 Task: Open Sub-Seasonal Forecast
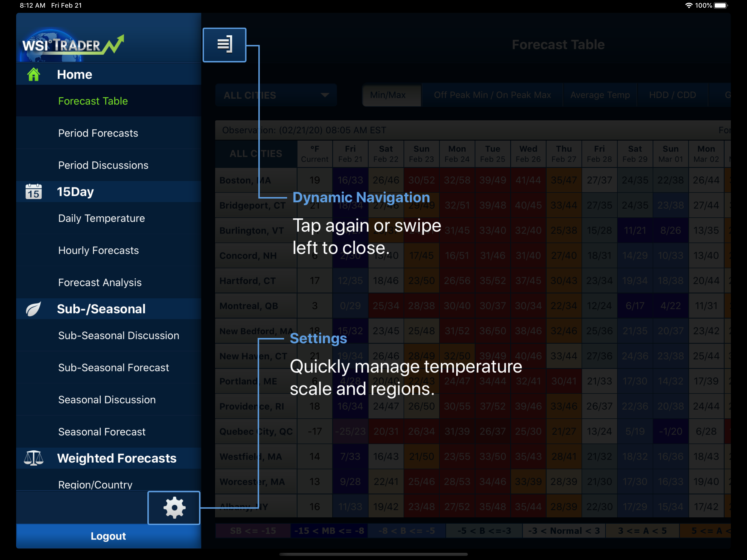pyautogui.click(x=109, y=367)
